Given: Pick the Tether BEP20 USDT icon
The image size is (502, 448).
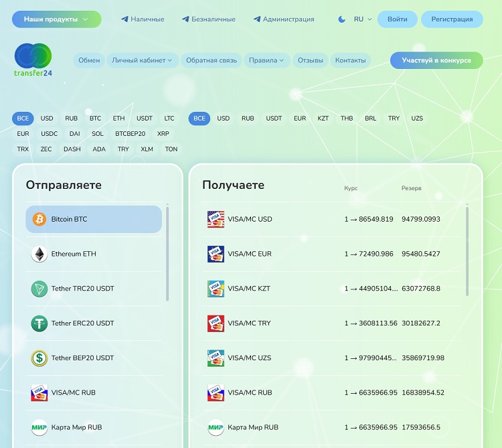Looking at the screenshot, I should [39, 358].
